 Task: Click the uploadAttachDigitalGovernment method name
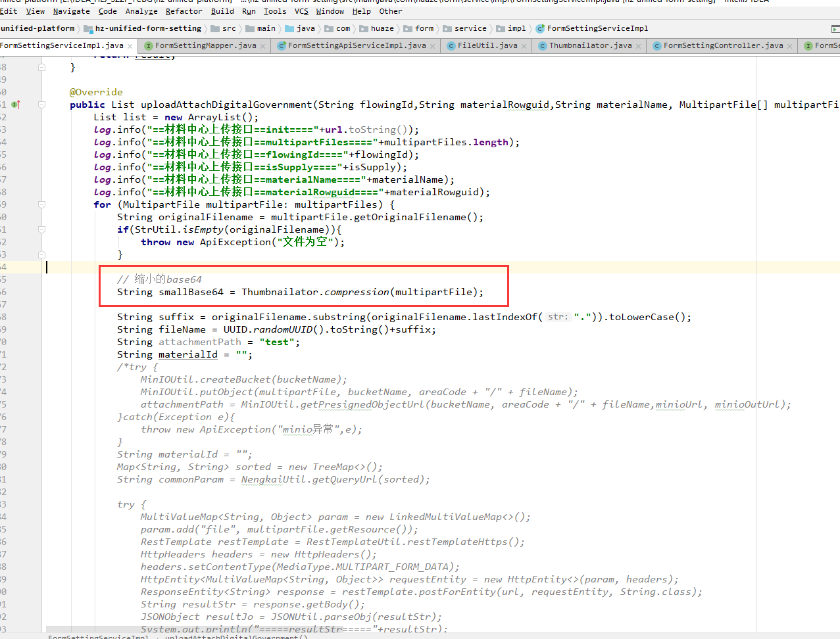(226, 105)
